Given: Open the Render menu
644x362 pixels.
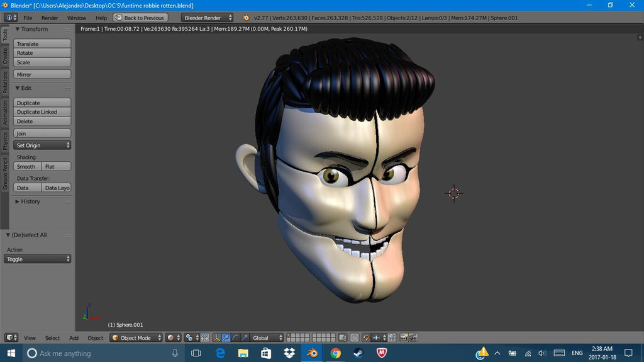Looking at the screenshot, I should [50, 18].
